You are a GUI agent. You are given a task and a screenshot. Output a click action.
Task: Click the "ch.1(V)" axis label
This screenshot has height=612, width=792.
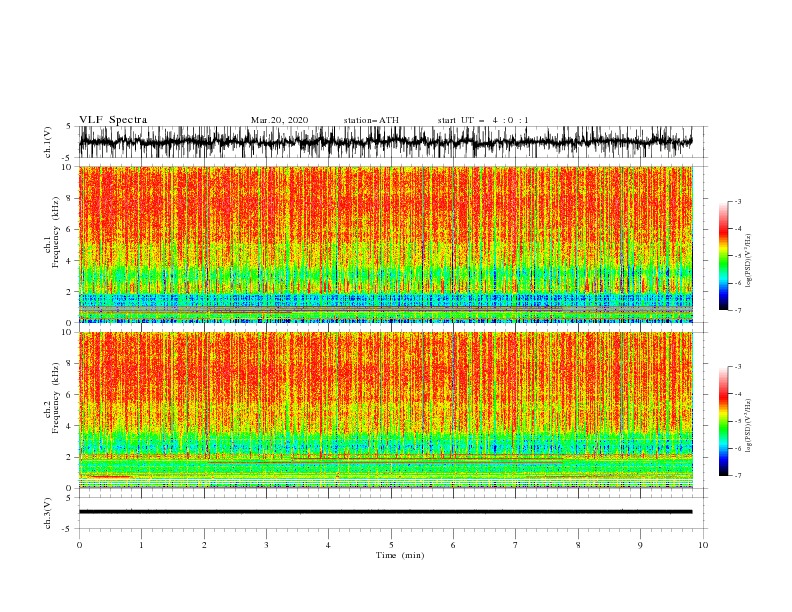tap(48, 142)
